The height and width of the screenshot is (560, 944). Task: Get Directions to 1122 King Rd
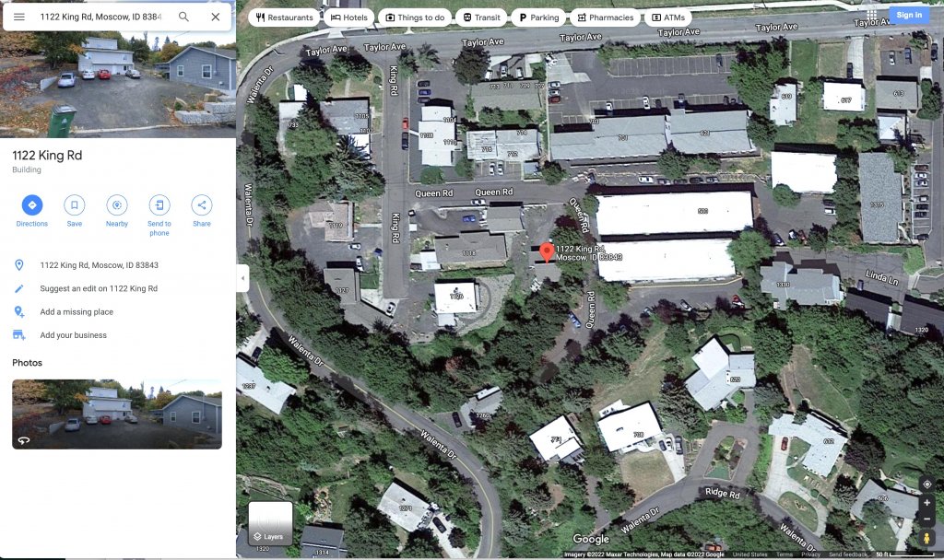click(x=32, y=205)
